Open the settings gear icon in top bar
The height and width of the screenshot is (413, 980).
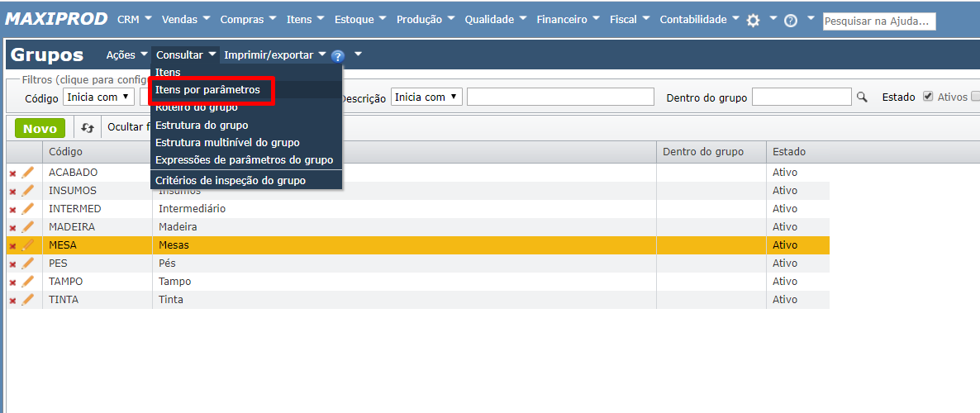(x=753, y=21)
